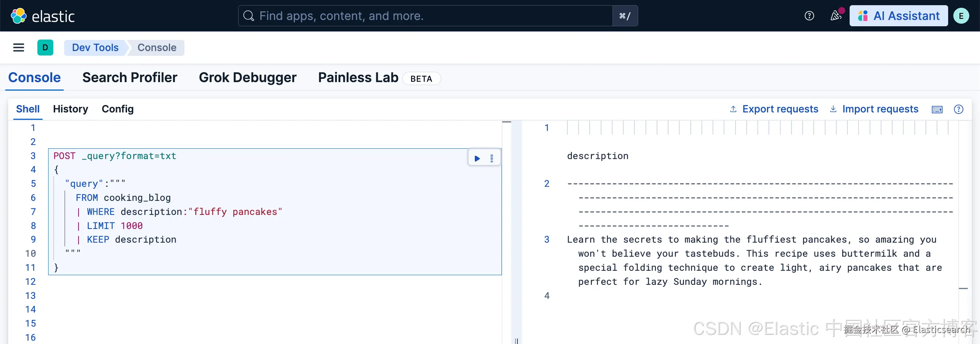Open the AI Assistant

point(898,16)
